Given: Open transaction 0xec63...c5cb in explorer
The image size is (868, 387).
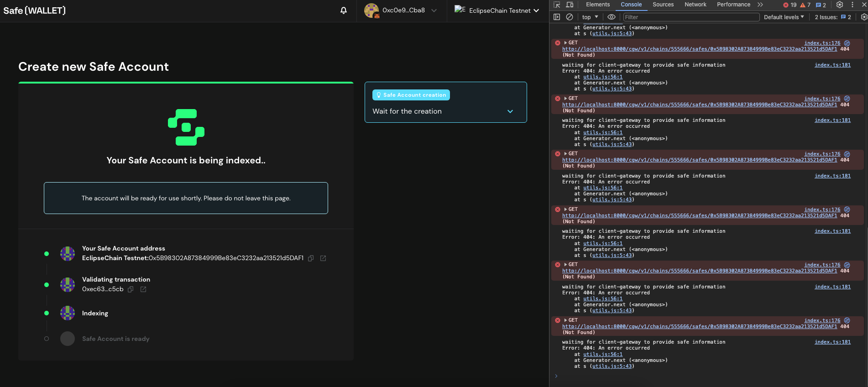Looking at the screenshot, I should (x=143, y=289).
